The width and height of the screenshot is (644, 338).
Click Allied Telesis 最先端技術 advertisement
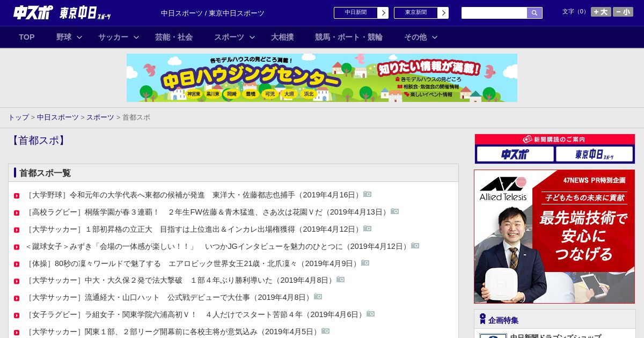pyautogui.click(x=554, y=237)
